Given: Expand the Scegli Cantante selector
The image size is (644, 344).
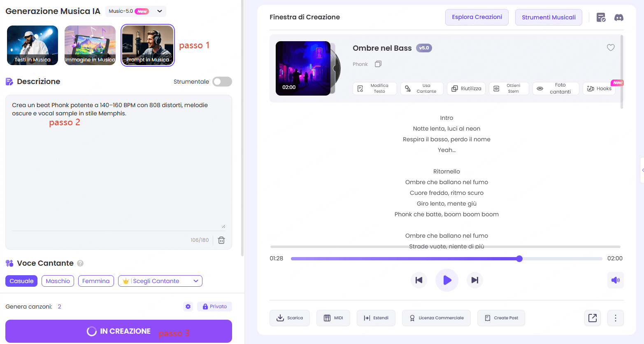Looking at the screenshot, I should click(x=160, y=281).
